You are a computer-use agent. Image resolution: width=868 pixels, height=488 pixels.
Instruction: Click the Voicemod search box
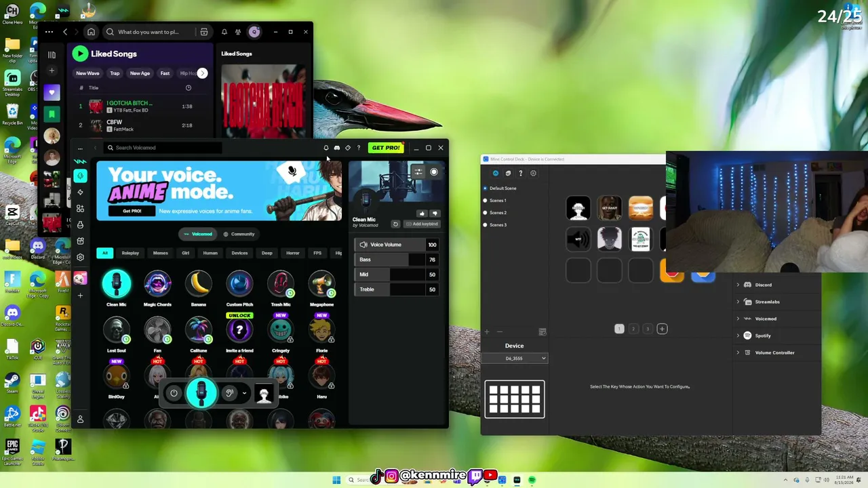pos(163,148)
